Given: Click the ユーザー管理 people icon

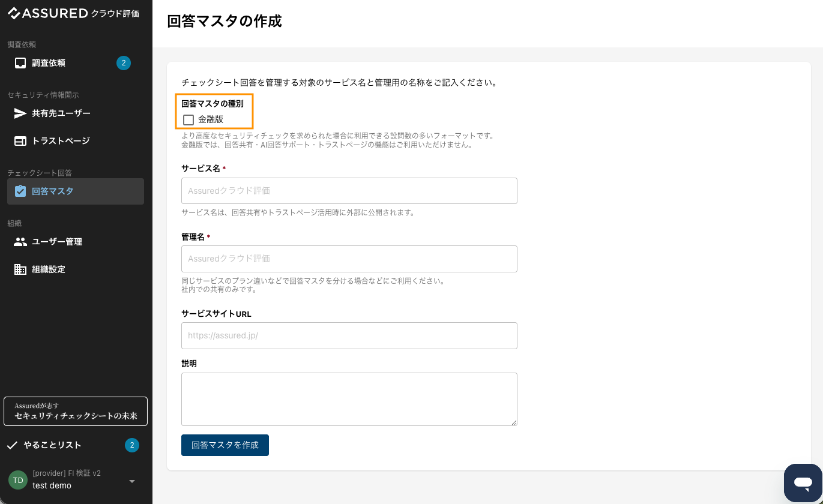Looking at the screenshot, I should pos(20,242).
